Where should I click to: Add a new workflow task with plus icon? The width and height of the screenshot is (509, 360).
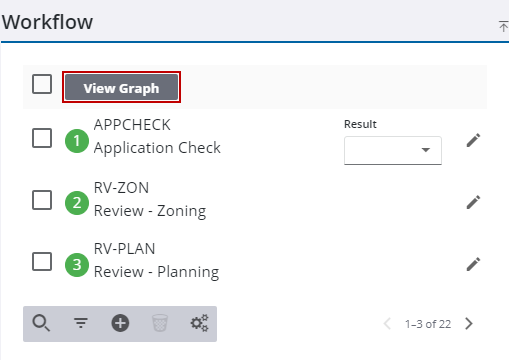pyautogui.click(x=120, y=323)
